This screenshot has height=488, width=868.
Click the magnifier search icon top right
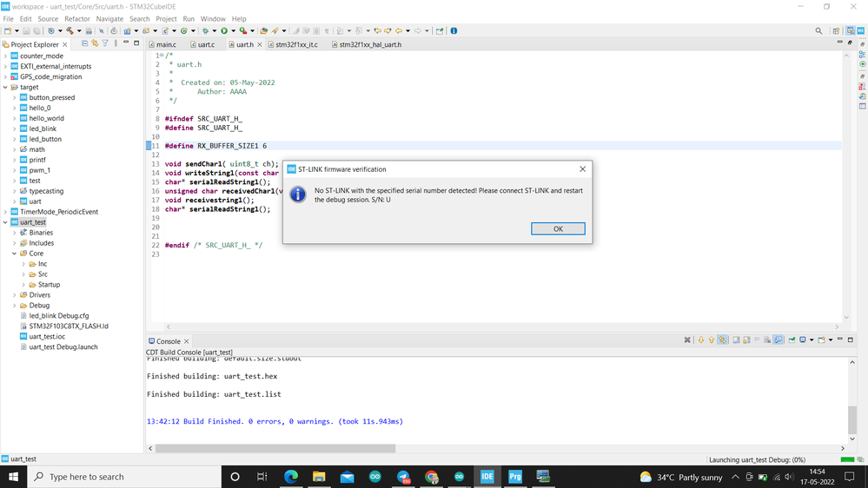(818, 31)
